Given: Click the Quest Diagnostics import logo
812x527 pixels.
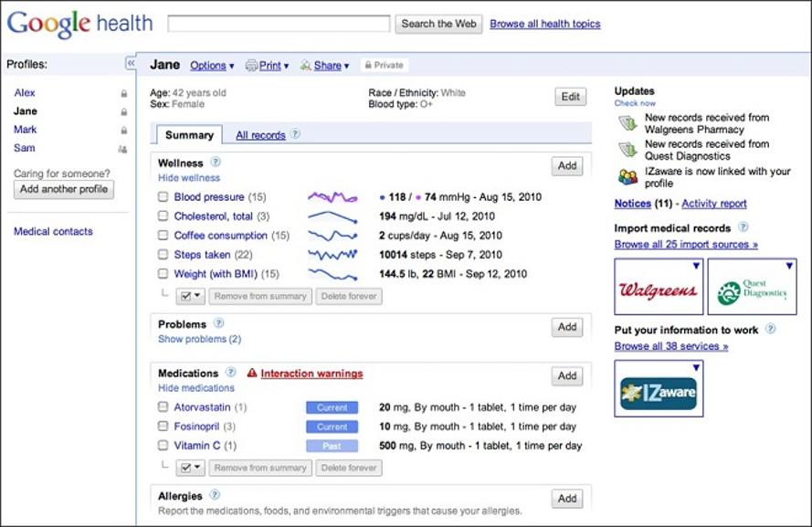Looking at the screenshot, I should pyautogui.click(x=752, y=287).
